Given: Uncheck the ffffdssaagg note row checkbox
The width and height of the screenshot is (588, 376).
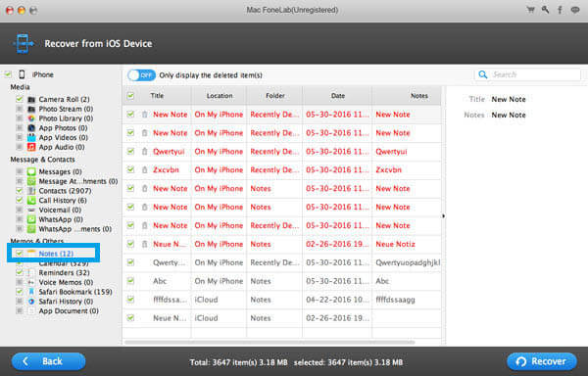Looking at the screenshot, I should click(130, 300).
